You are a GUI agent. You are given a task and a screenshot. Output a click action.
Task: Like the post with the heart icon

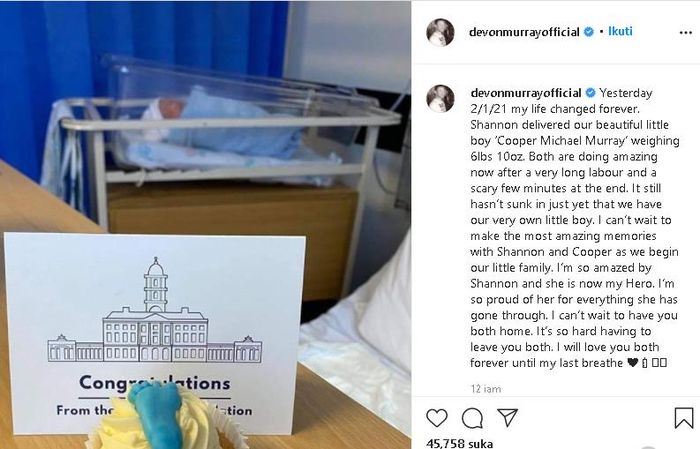437,418
